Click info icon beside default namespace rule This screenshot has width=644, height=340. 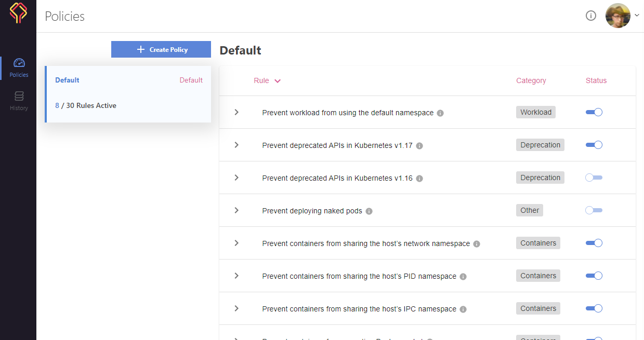440,113
